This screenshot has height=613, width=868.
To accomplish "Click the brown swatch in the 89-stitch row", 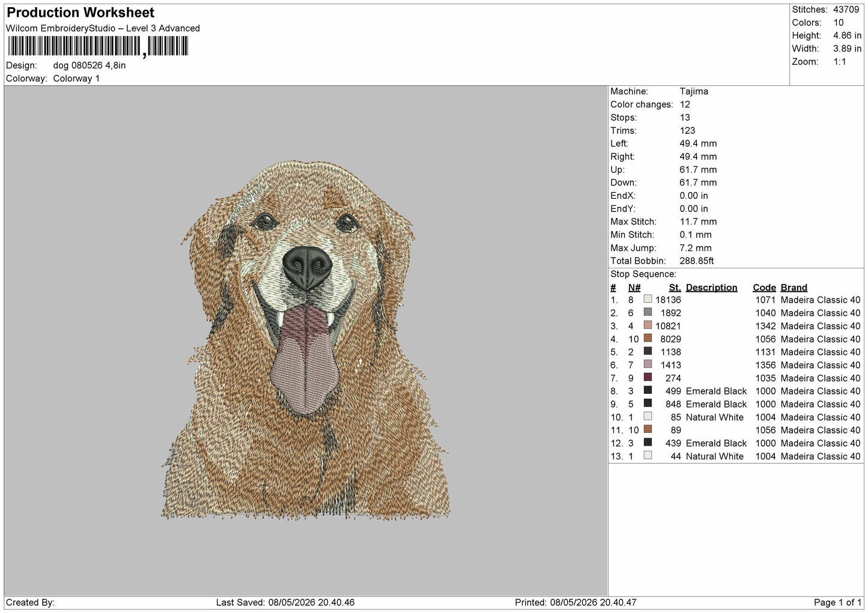I will pyautogui.click(x=648, y=429).
